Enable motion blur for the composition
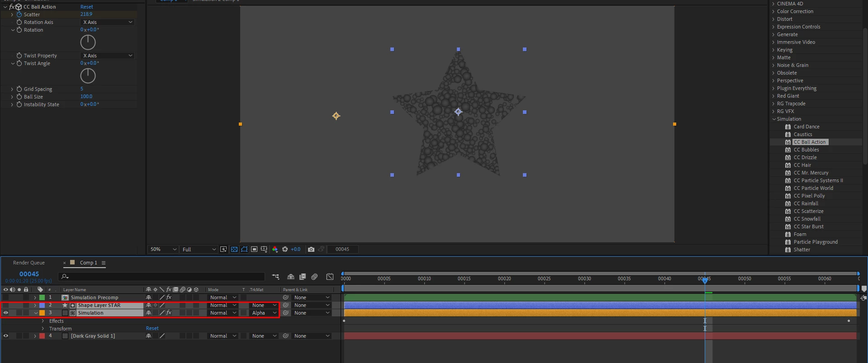 (x=315, y=276)
